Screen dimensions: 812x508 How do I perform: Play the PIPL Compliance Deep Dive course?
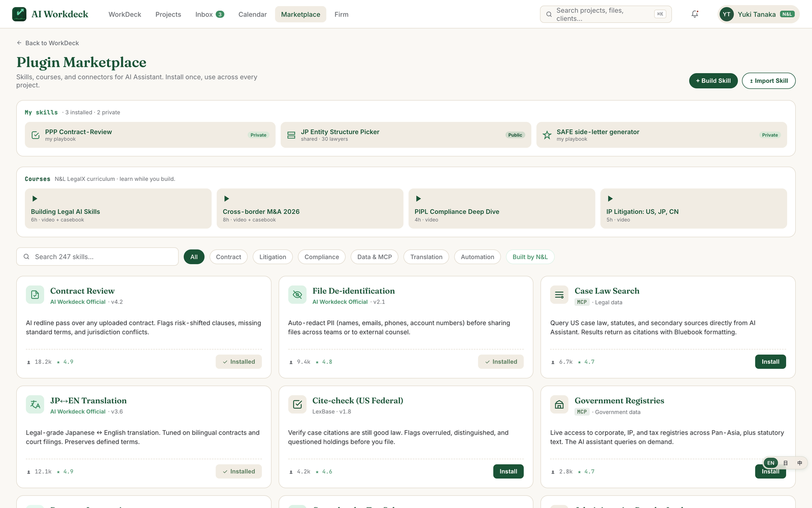[x=419, y=199]
